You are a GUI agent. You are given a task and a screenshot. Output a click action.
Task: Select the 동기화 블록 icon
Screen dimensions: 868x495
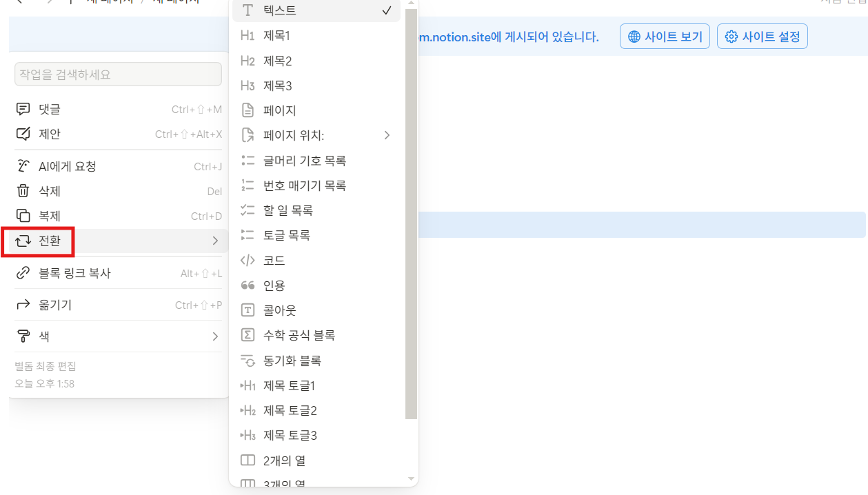tap(248, 360)
